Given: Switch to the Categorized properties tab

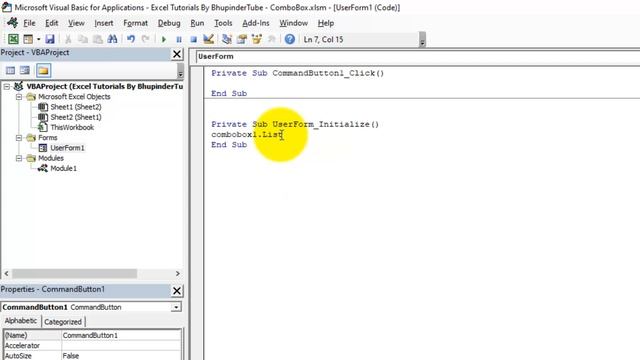Looking at the screenshot, I should 63,322.
